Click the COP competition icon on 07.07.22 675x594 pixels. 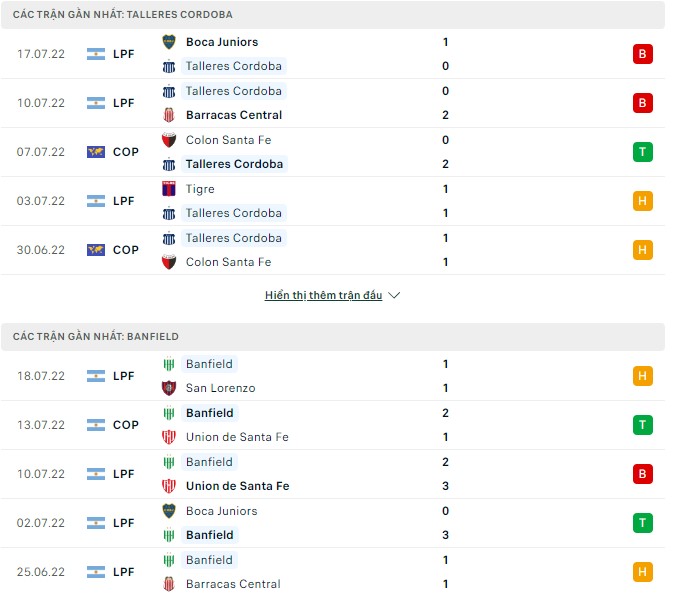[96, 152]
